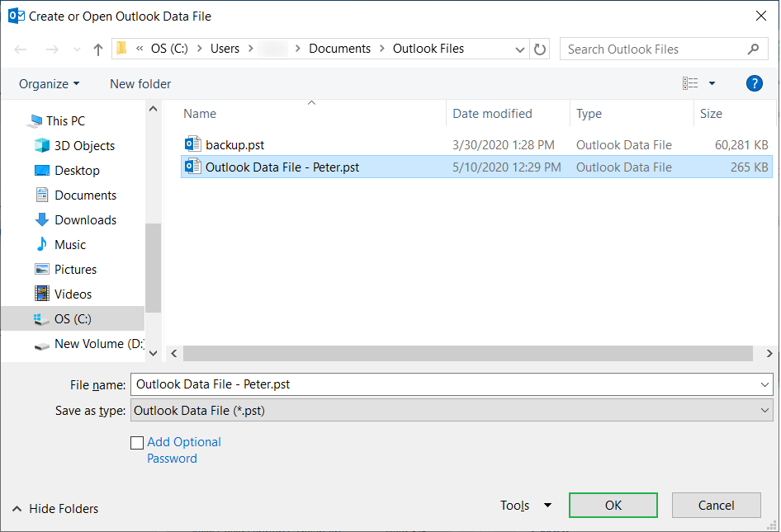Image resolution: width=781 pixels, height=532 pixels.
Task: Click the backup.pst file icon
Action: pyautogui.click(x=192, y=144)
